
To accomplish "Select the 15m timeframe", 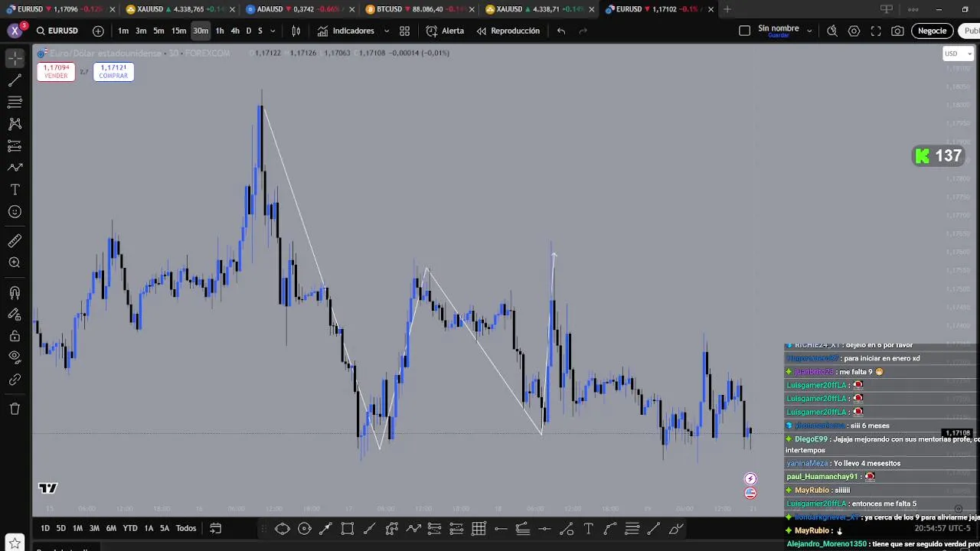I will tap(178, 31).
